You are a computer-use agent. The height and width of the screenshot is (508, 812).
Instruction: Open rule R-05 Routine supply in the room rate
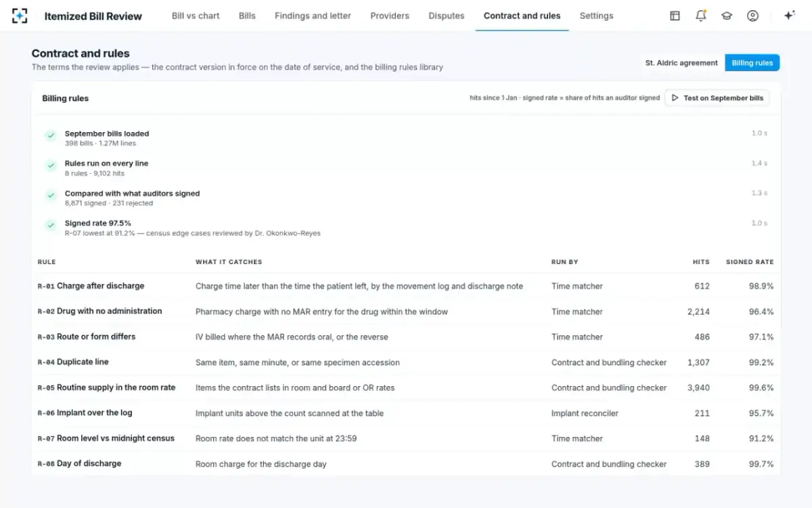[106, 388]
